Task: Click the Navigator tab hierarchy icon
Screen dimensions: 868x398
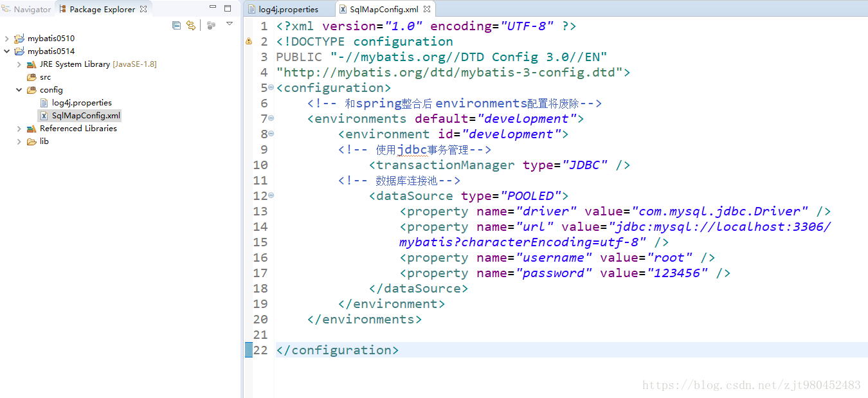Action: click(x=6, y=9)
